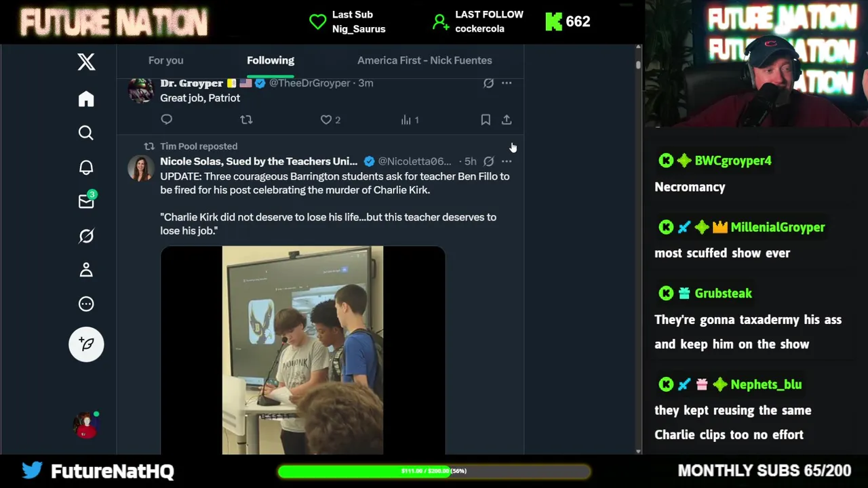868x488 pixels.
Task: Open the More circle icon
Action: 86,304
